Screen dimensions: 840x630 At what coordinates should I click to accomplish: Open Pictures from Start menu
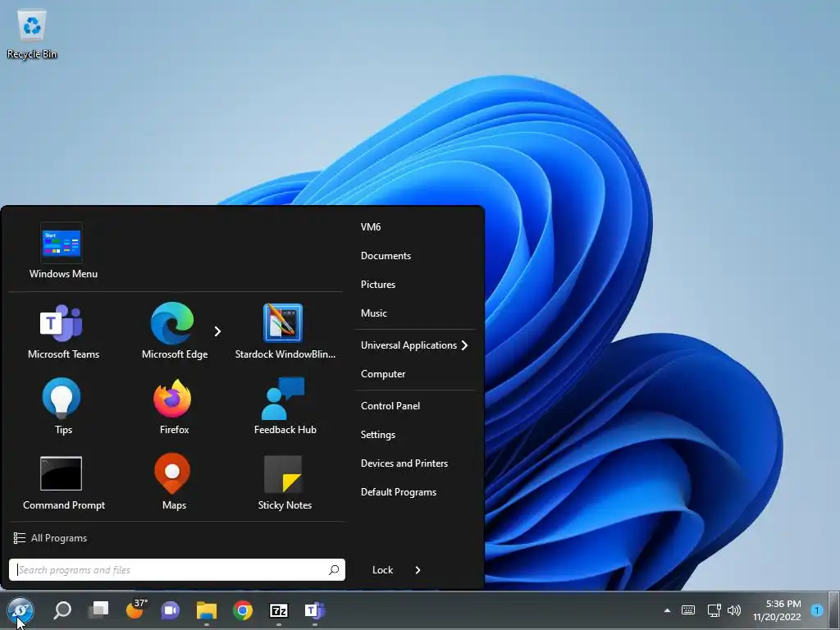pyautogui.click(x=377, y=285)
